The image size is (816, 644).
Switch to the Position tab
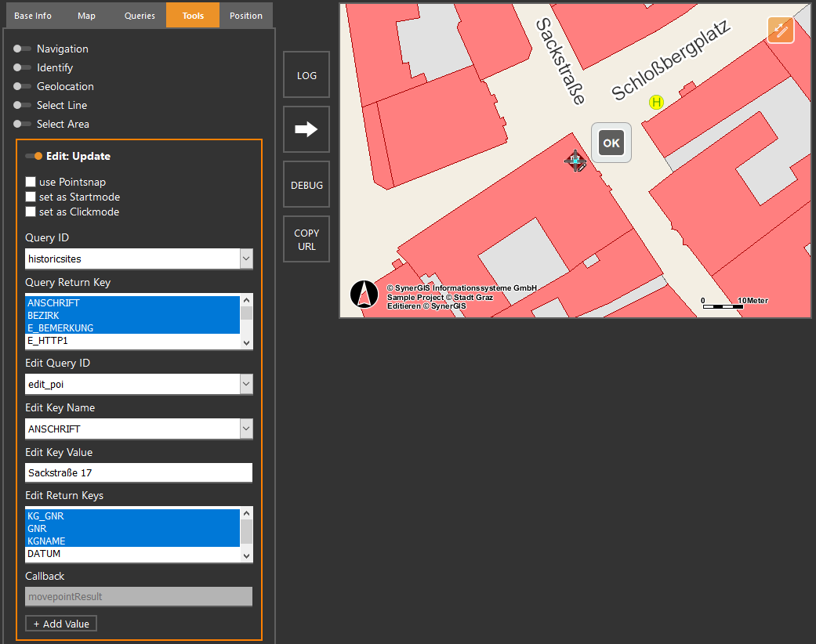(x=245, y=14)
